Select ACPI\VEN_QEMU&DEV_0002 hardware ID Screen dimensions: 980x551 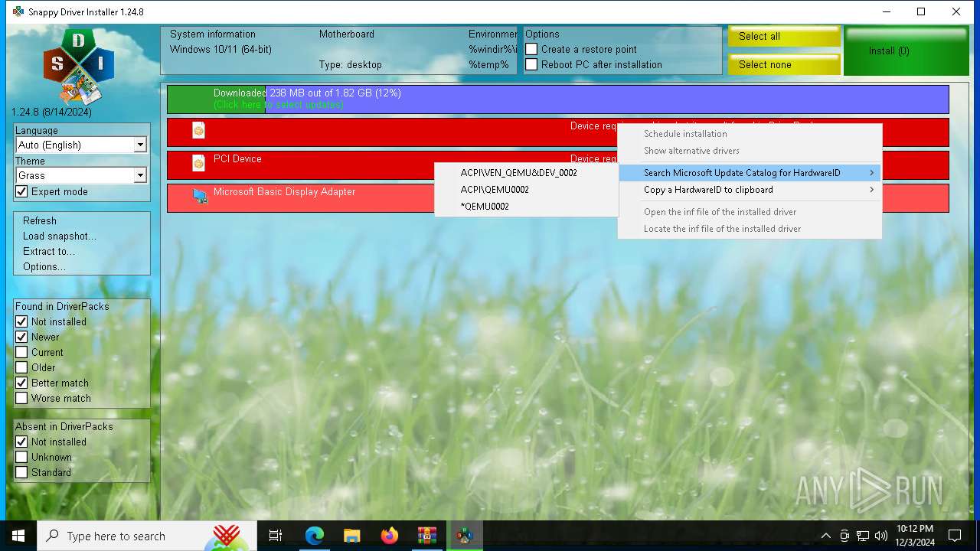pyautogui.click(x=526, y=173)
